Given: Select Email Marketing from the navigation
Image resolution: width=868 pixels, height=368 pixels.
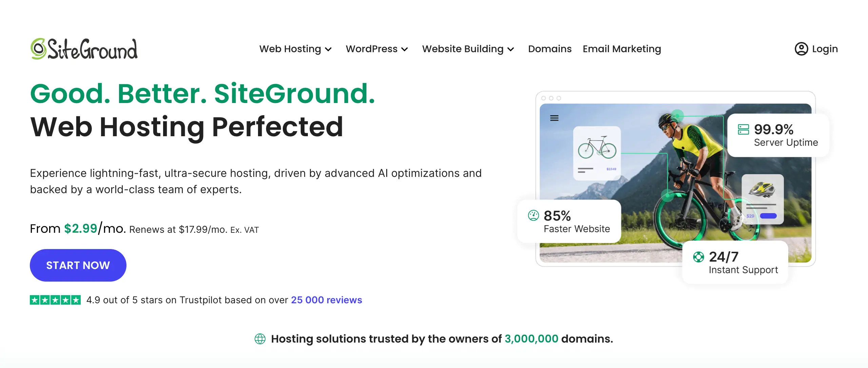Looking at the screenshot, I should click(x=622, y=49).
